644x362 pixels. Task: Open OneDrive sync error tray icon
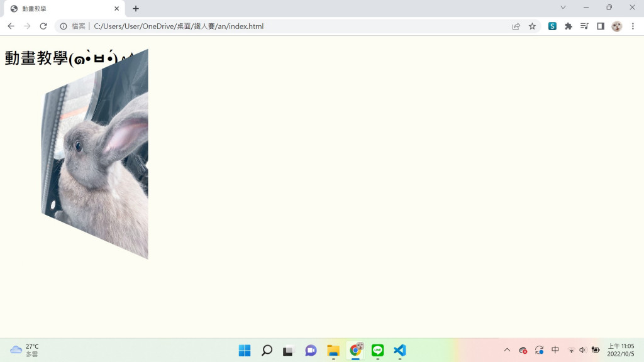(523, 350)
